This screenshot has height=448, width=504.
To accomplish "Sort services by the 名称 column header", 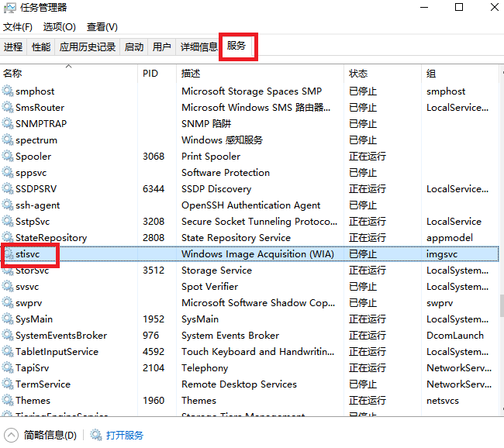I will pyautogui.click(x=68, y=74).
